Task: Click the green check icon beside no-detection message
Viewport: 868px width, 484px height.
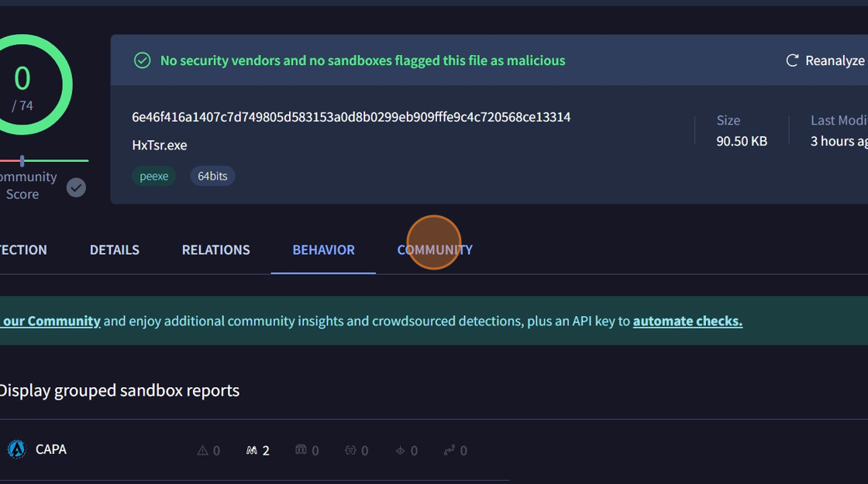Action: (x=143, y=60)
